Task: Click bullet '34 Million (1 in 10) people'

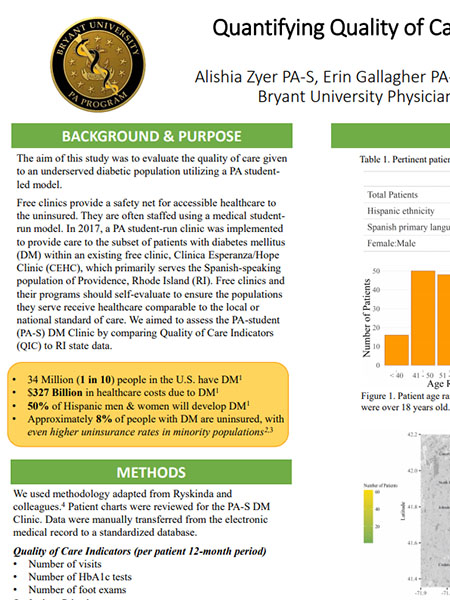Action: tap(134, 379)
